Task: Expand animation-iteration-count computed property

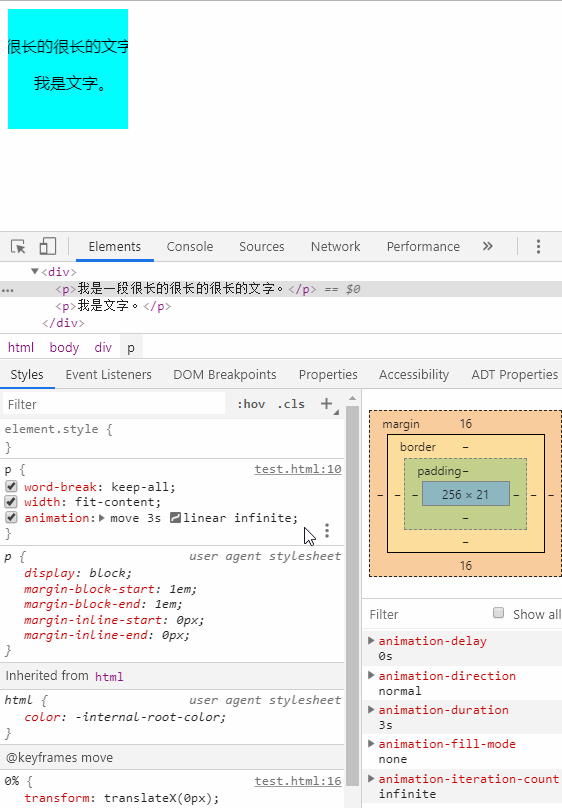Action: tap(371, 778)
